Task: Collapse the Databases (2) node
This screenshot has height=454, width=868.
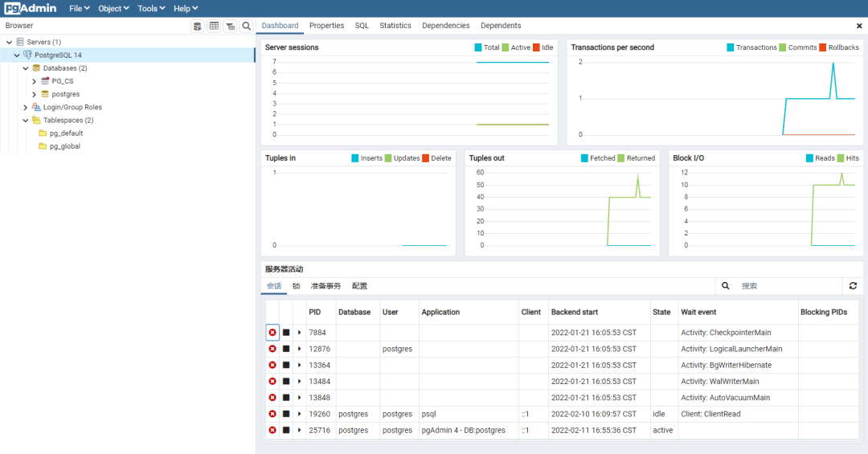Action: click(26, 68)
